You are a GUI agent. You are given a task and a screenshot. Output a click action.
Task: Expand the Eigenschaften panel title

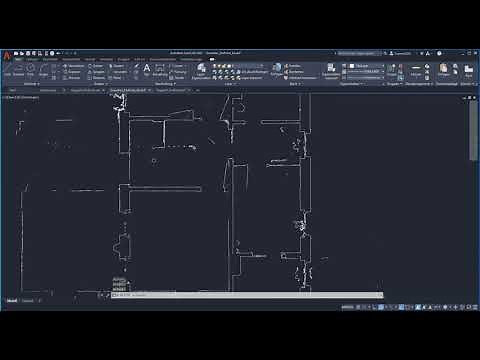tap(352, 84)
